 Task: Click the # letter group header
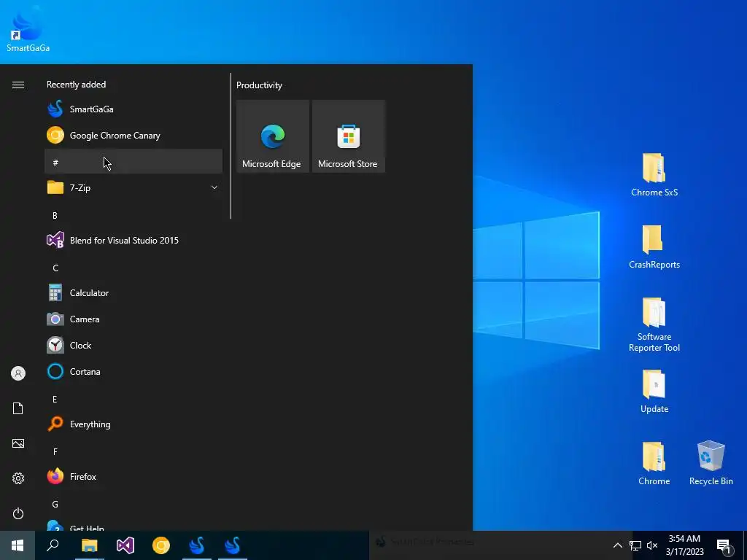(x=133, y=161)
